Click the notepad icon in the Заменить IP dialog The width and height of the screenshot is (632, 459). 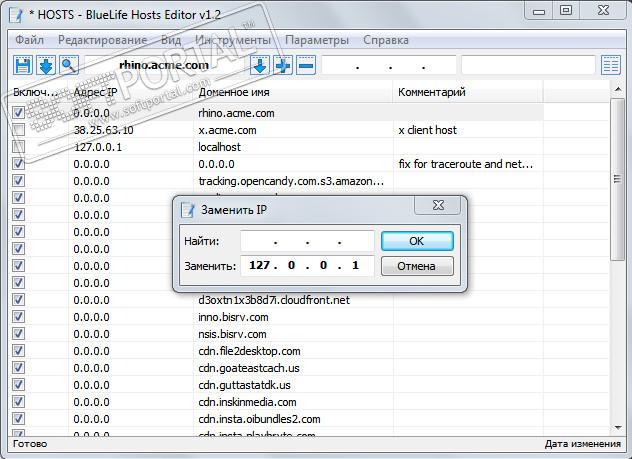[187, 210]
